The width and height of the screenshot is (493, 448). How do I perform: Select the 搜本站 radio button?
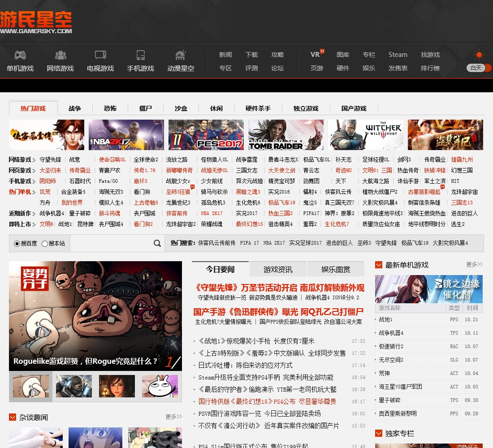(45, 244)
